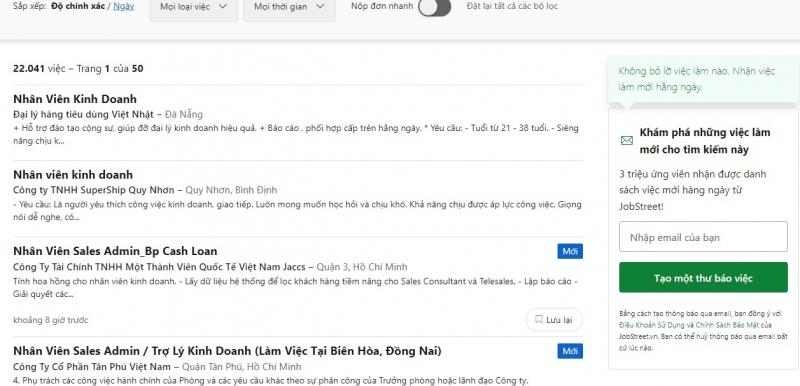The width and height of the screenshot is (800, 386).
Task: Click the bookmark icon in Lưu lại
Action: click(x=538, y=320)
